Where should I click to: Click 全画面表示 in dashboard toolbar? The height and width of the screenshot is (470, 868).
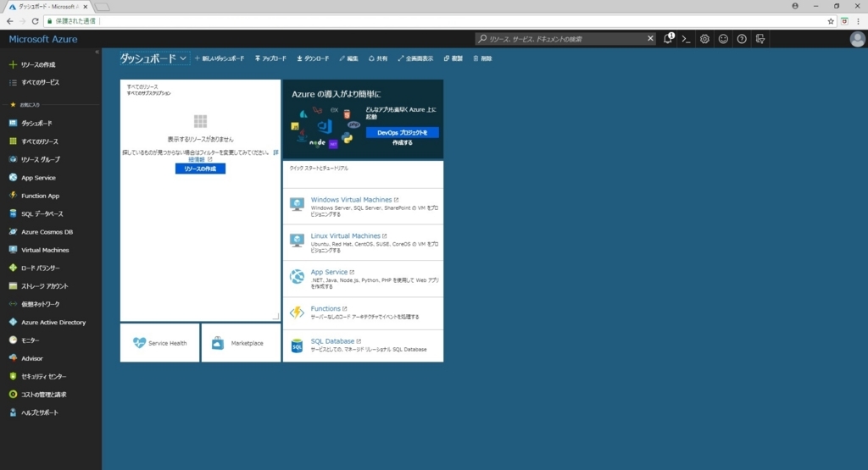415,58
